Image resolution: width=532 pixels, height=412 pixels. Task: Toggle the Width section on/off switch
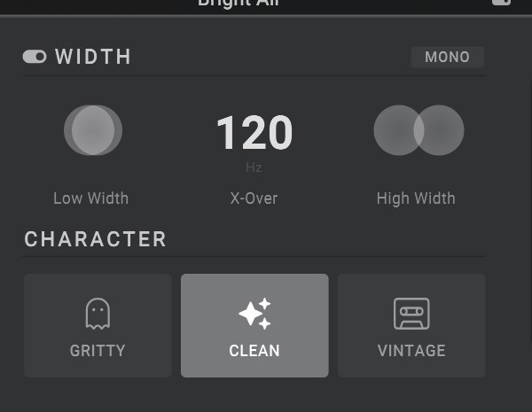coord(35,58)
